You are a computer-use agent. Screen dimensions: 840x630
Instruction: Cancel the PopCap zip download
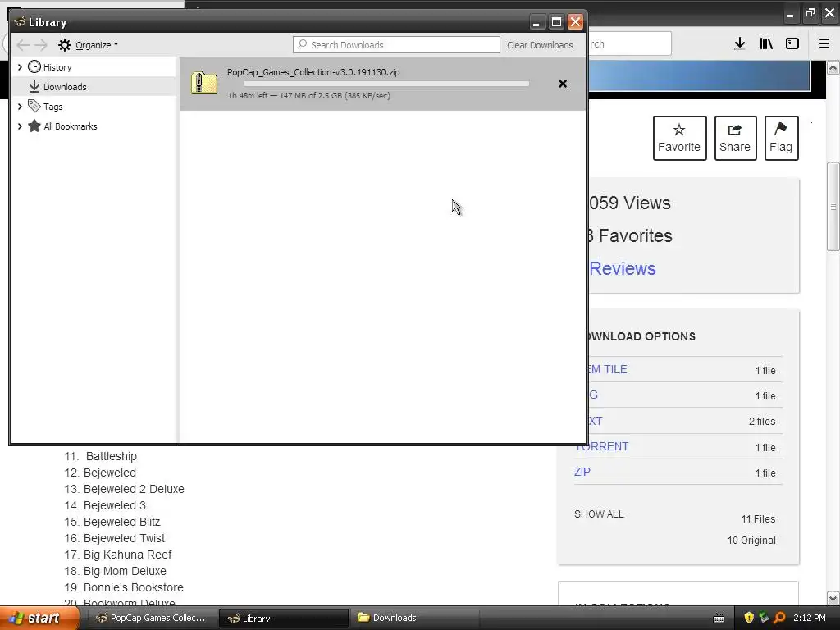point(563,84)
